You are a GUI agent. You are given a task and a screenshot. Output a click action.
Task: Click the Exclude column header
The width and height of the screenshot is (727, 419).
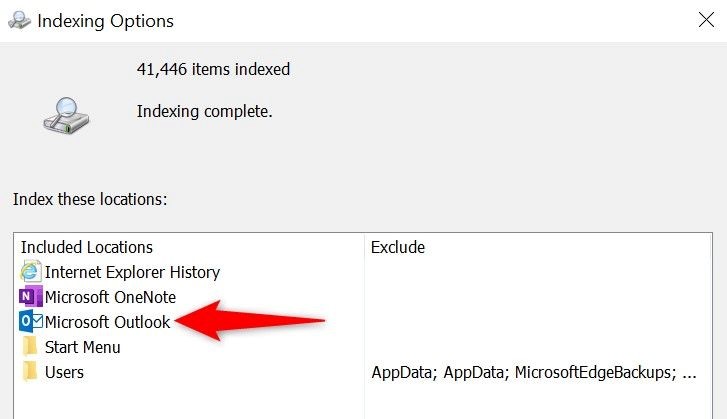(398, 248)
